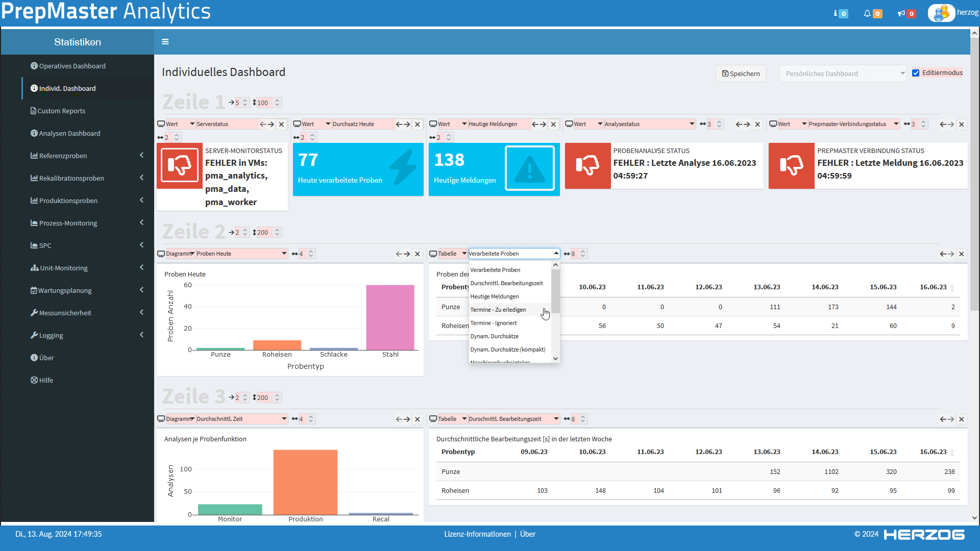Click the thumbs-down Probenanalyse status icon
The height and width of the screenshot is (551, 980).
coord(587,165)
